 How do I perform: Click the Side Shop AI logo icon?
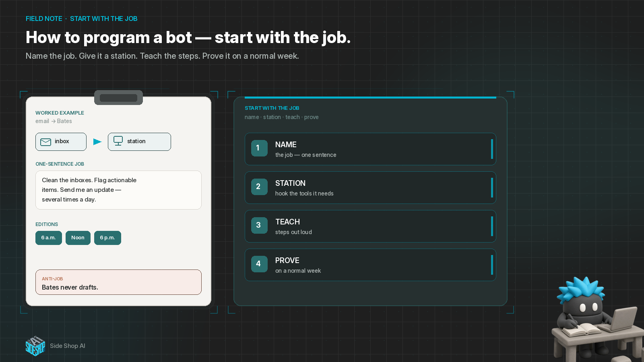click(x=35, y=346)
